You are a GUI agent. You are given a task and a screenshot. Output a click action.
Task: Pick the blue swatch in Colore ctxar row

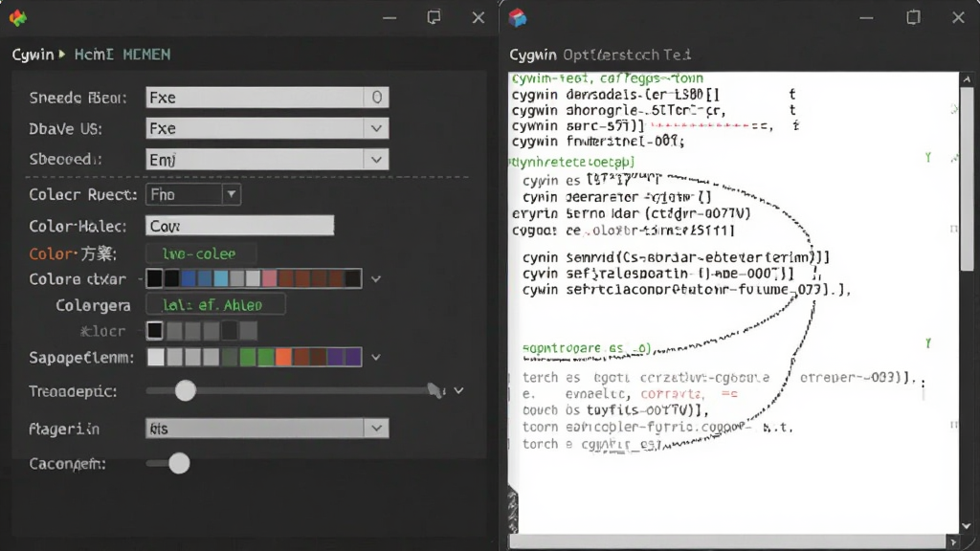coord(189,278)
